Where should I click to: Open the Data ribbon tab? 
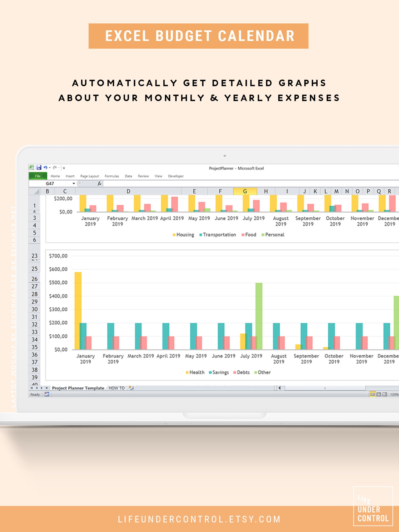(x=128, y=176)
